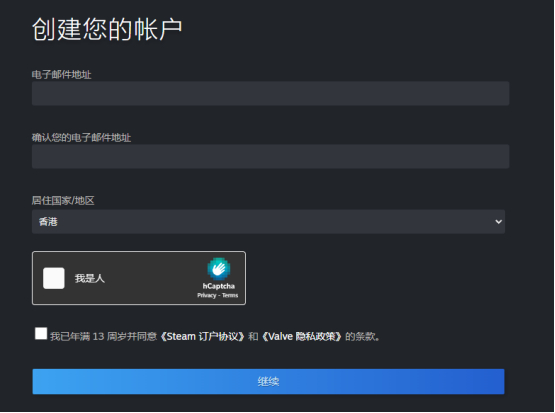Focus the 确认您的电子邮件地址 input field

270,156
